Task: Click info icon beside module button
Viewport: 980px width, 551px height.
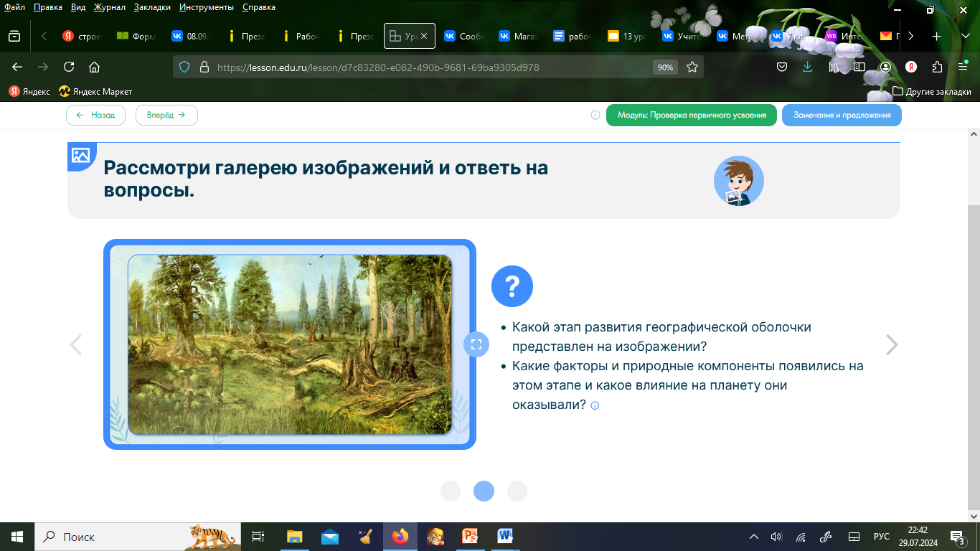Action: (595, 115)
